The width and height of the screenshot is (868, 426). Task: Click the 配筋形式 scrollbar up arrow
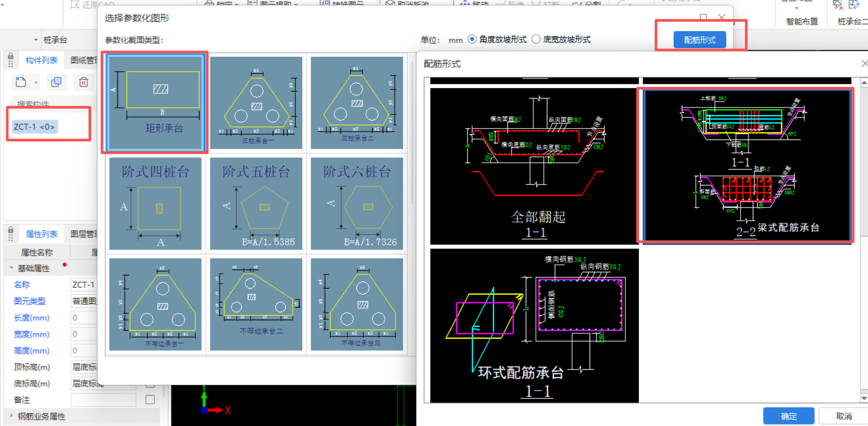click(x=864, y=83)
